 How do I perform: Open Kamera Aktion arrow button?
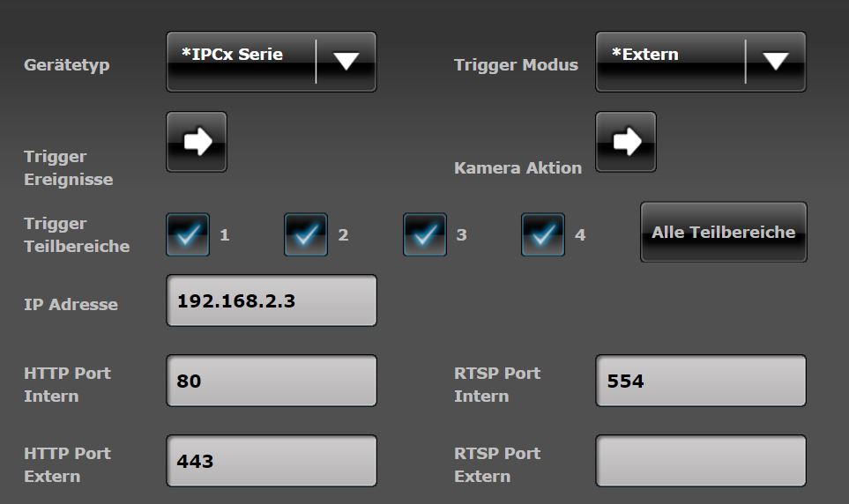626,142
